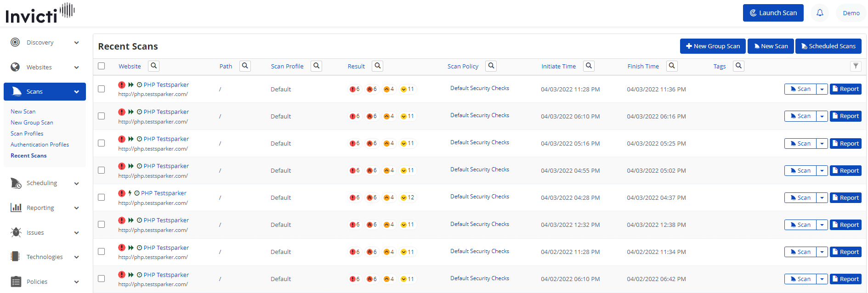Open Authentication Profiles sidebar item
Image resolution: width=868 pixels, height=293 pixels.
(40, 145)
